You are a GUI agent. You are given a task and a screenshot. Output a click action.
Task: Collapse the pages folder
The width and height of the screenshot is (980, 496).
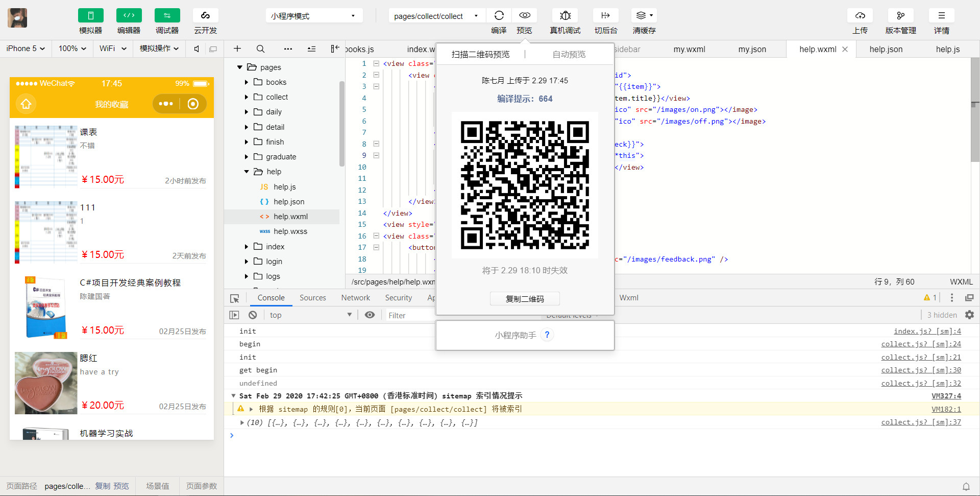tap(239, 67)
